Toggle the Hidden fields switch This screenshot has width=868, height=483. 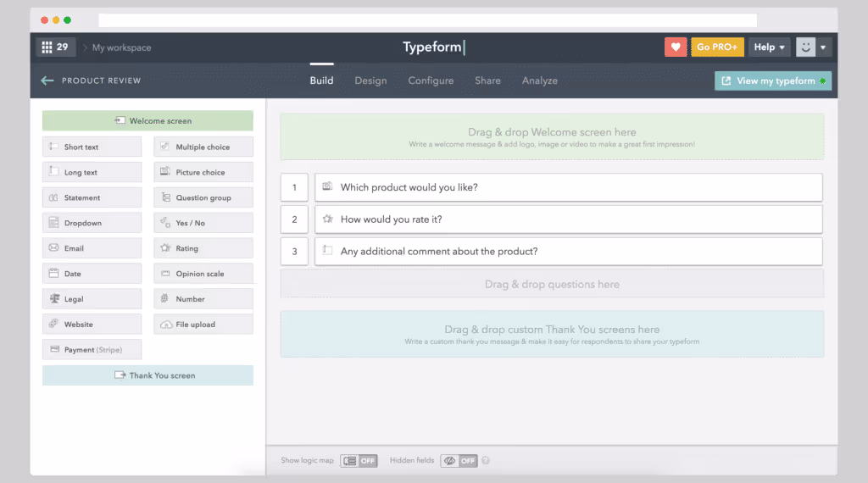click(459, 460)
